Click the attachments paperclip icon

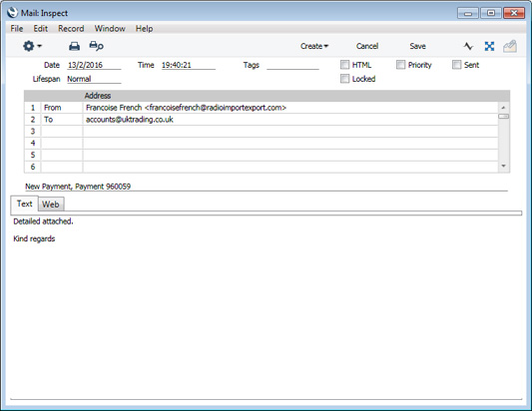[510, 46]
